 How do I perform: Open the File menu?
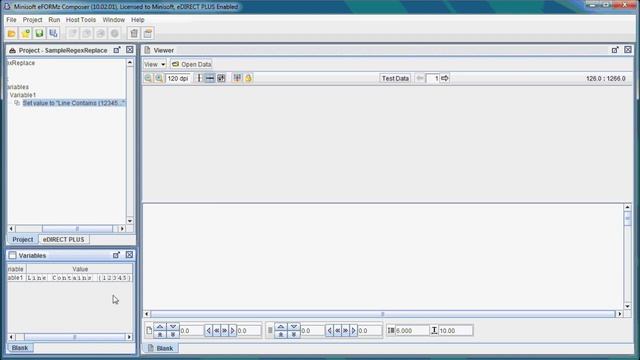(x=11, y=20)
